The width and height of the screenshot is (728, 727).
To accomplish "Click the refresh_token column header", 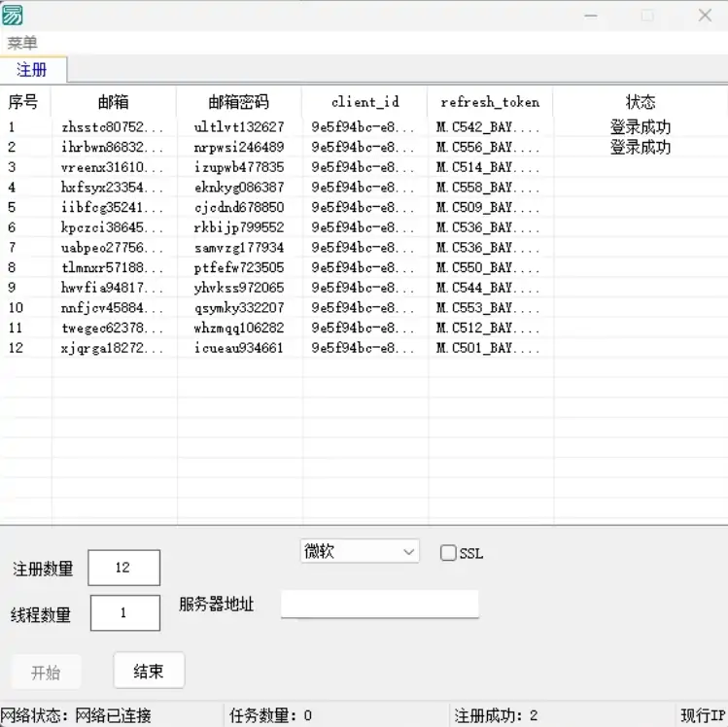I will [x=490, y=102].
